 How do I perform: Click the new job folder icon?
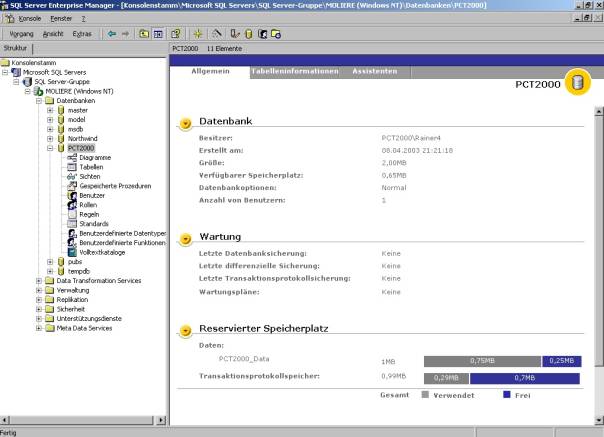click(276, 34)
